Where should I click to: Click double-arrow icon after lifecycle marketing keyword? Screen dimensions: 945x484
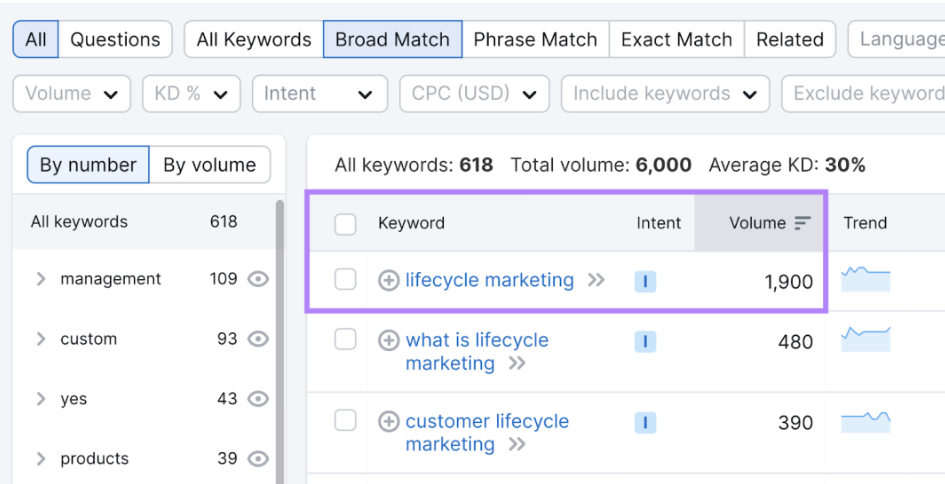pos(595,280)
